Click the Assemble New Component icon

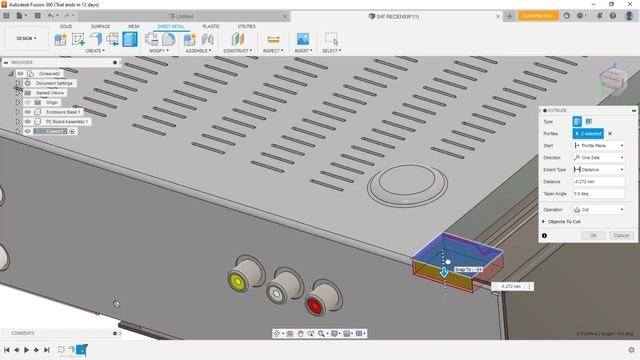(190, 39)
